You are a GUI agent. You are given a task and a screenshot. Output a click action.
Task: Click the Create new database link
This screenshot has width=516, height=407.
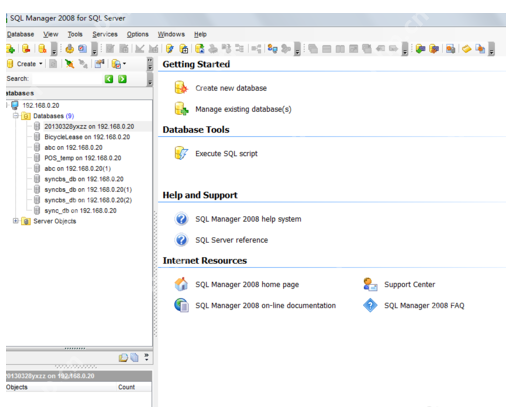[x=231, y=88]
